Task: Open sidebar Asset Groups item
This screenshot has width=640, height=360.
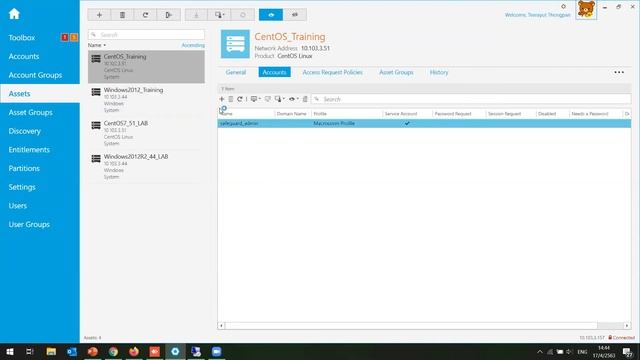Action: coord(31,112)
